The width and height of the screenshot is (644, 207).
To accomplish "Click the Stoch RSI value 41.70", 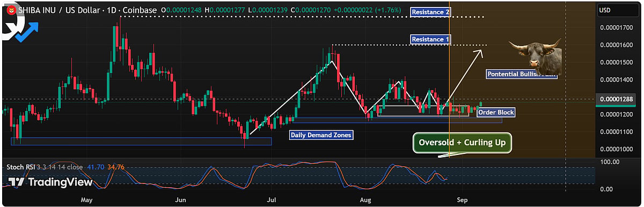I will click(96, 167).
